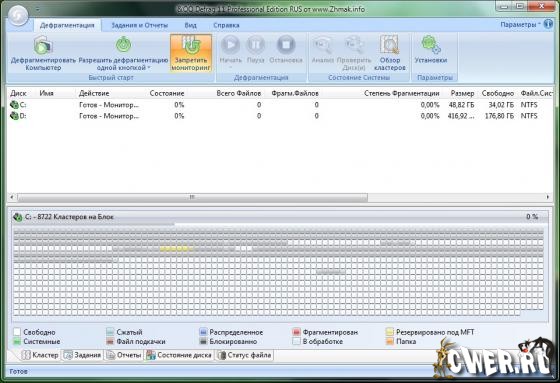Open the Установки settings icon
Screen dimensions: 560x383
coord(430,45)
